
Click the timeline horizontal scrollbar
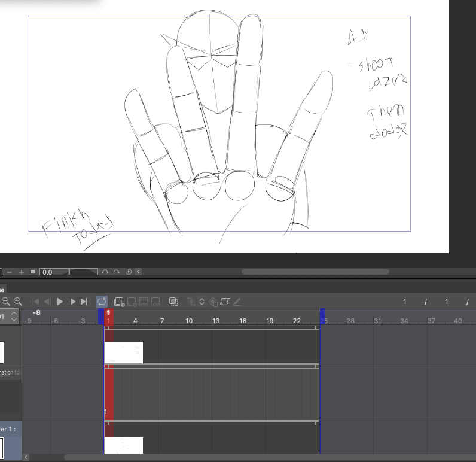pyautogui.click(x=270, y=457)
